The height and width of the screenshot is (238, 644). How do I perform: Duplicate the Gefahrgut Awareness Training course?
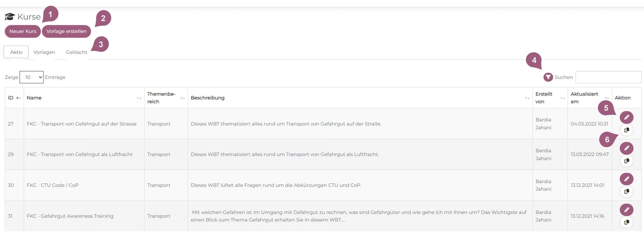coord(626,222)
